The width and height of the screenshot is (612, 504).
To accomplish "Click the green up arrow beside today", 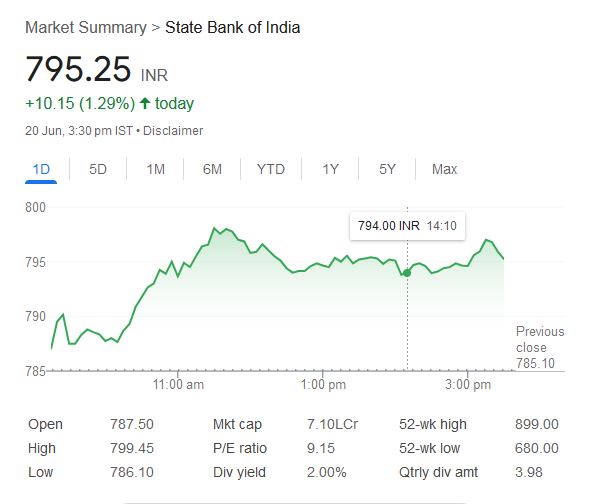I will tap(145, 103).
